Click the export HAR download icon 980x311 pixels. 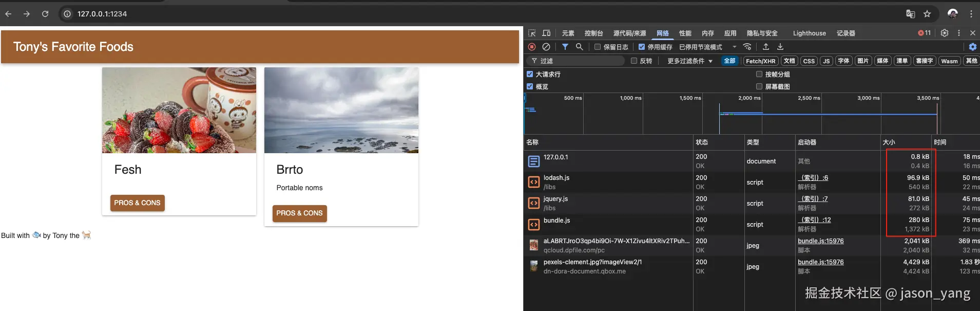point(780,47)
